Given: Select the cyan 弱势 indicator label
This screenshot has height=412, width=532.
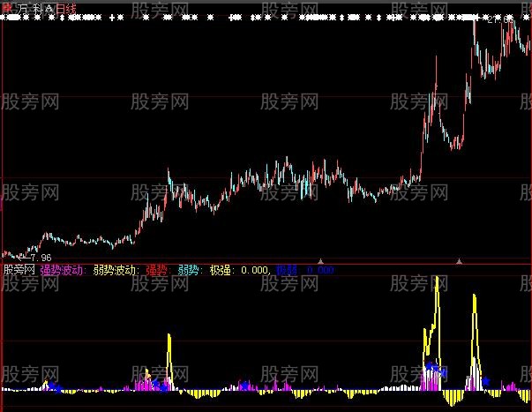Looking at the screenshot, I should 189,271.
